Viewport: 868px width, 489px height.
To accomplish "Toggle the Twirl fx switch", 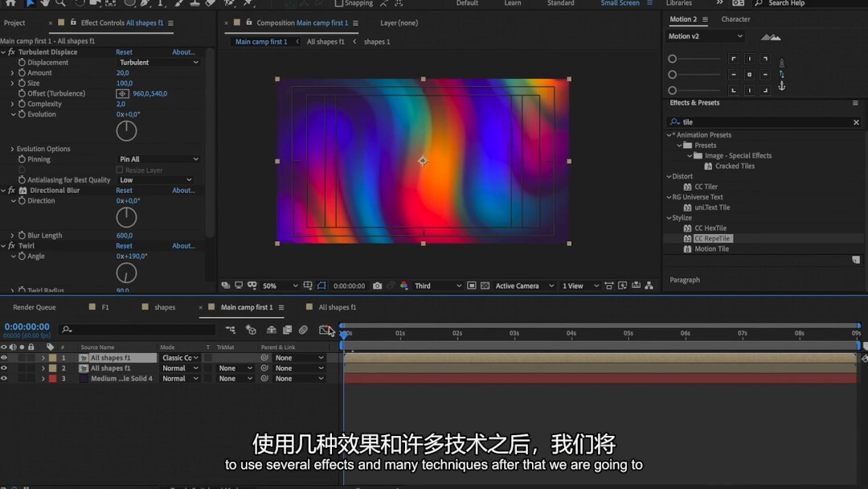I will point(11,246).
